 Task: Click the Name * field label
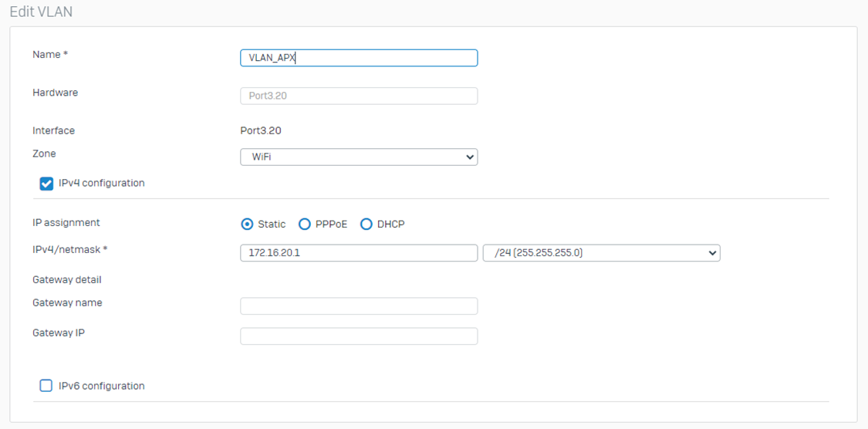(x=50, y=55)
